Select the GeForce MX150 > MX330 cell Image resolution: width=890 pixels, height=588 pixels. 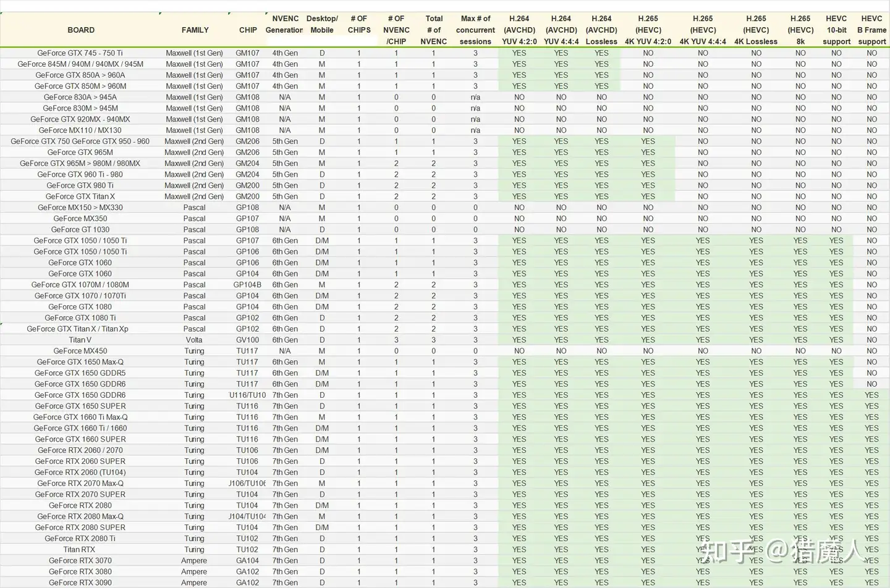(x=80, y=208)
